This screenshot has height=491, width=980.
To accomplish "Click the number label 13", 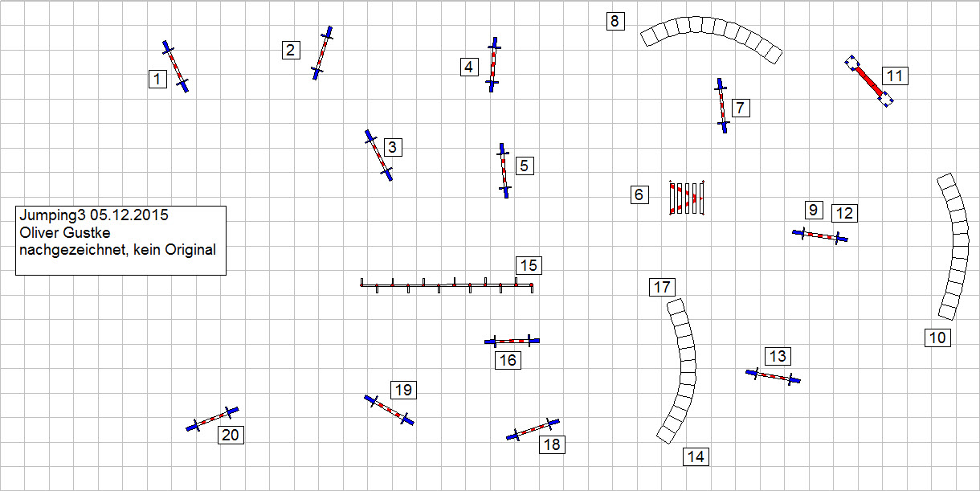I will (778, 356).
